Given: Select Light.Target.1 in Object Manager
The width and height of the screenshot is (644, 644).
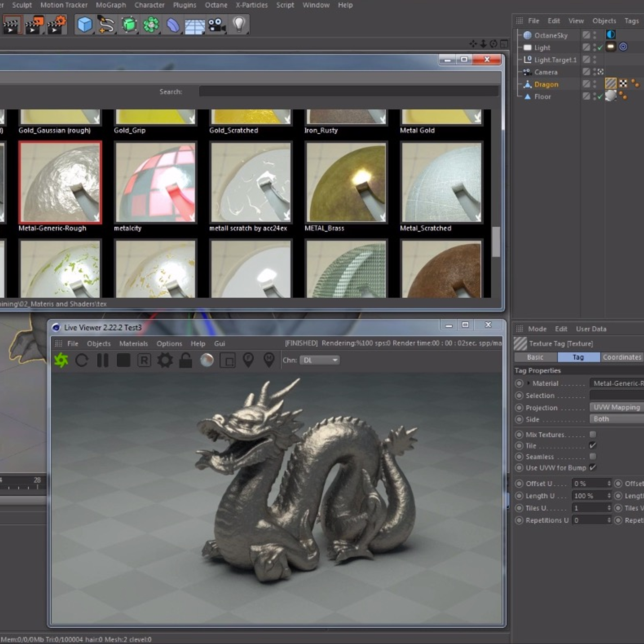Looking at the screenshot, I should [x=555, y=60].
